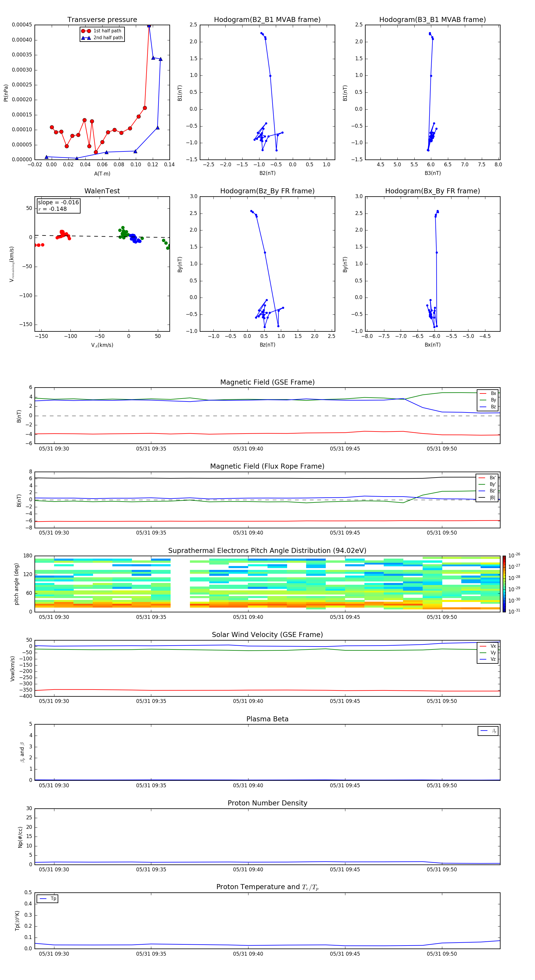Screen dimensions: 535x980
Task: Click the 'slope = -0.016' annotation
Action: click(x=58, y=203)
